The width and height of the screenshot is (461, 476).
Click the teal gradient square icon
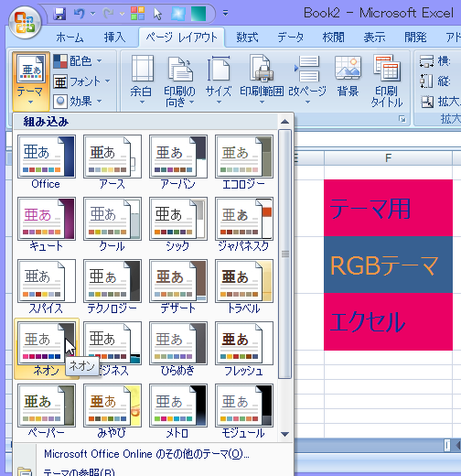click(x=198, y=14)
